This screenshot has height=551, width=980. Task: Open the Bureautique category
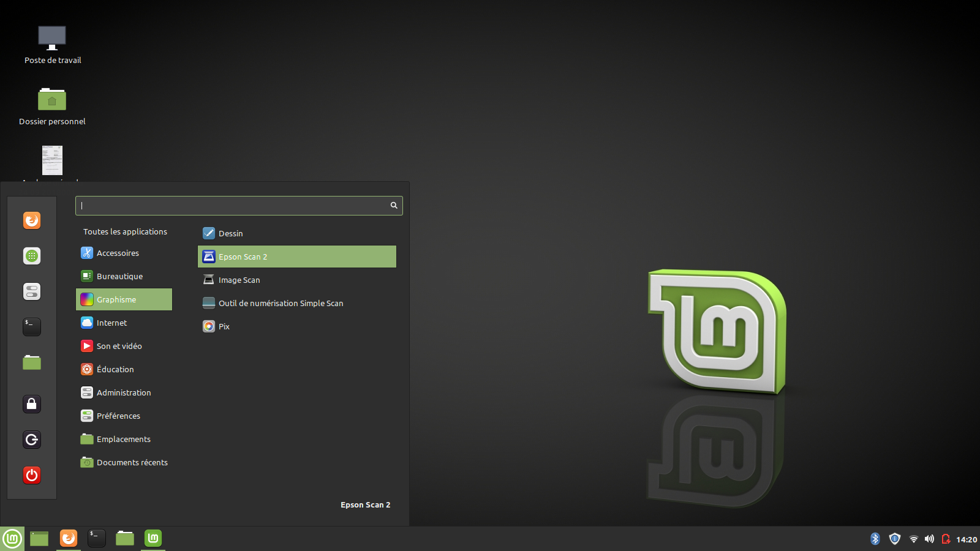pos(124,276)
